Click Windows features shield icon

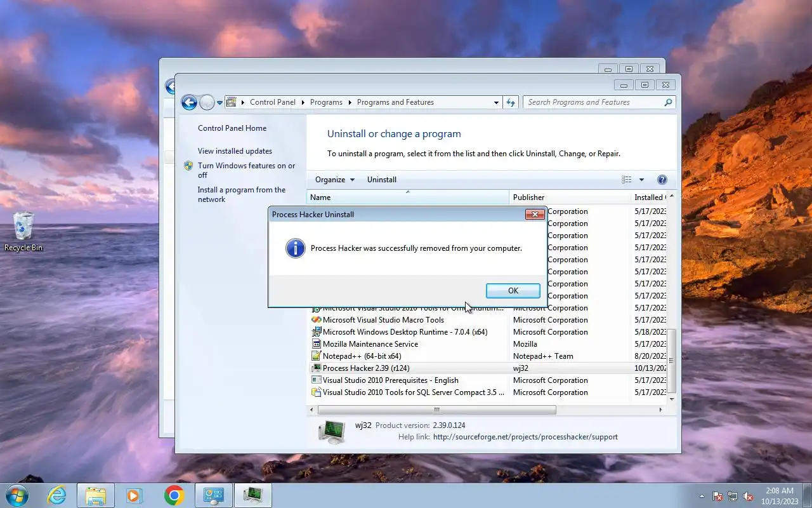[x=188, y=166]
